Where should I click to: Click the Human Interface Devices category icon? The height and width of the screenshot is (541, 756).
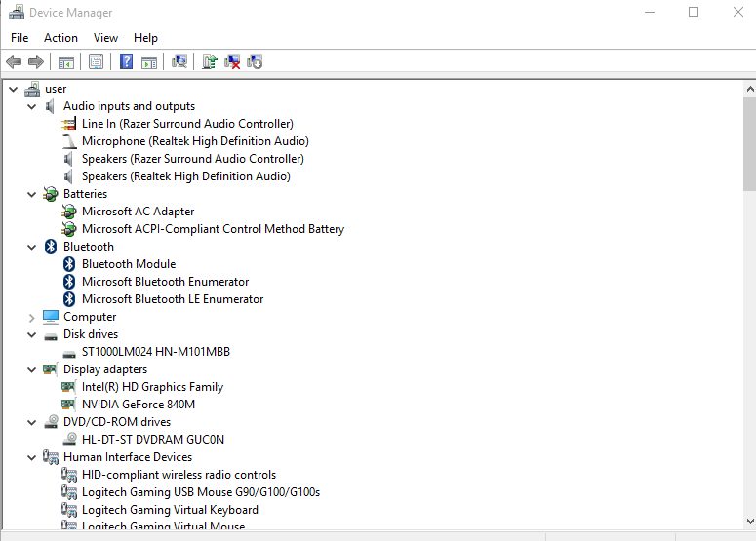(x=51, y=457)
